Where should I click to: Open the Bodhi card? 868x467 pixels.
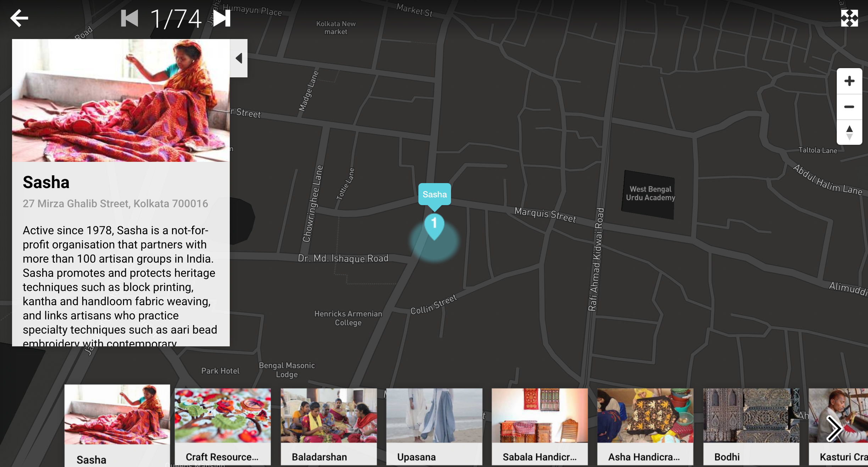click(x=751, y=427)
